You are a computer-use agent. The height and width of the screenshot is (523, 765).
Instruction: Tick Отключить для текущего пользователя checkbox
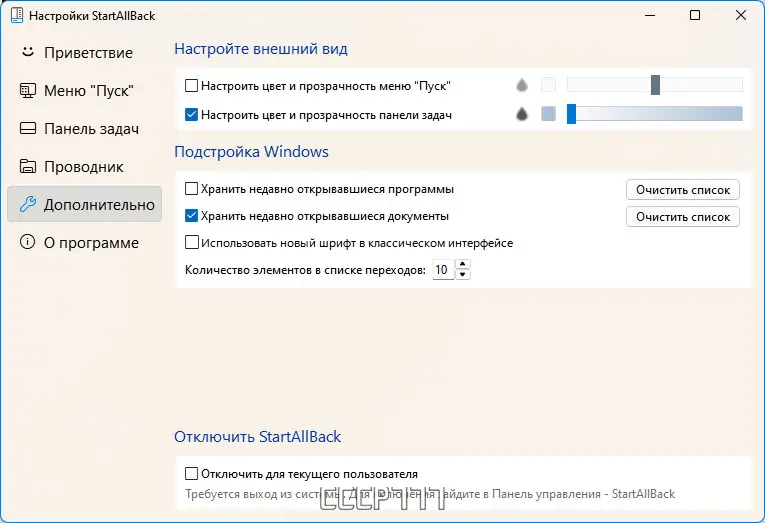(x=192, y=473)
